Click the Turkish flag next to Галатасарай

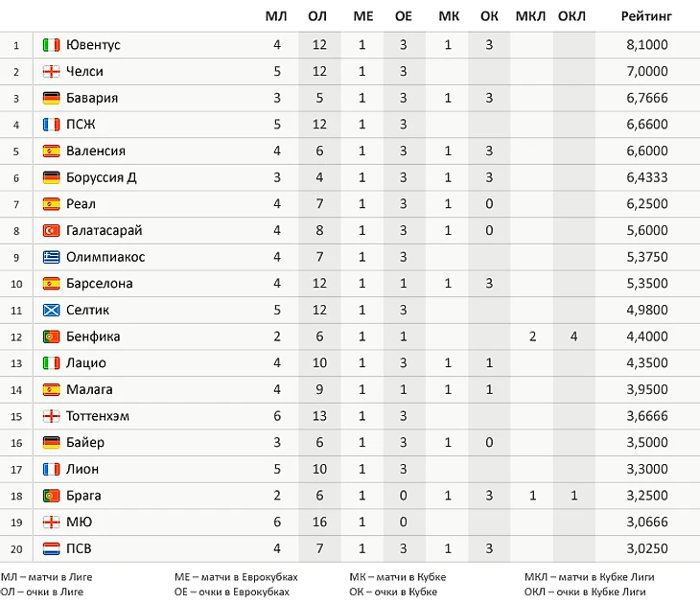(x=52, y=231)
